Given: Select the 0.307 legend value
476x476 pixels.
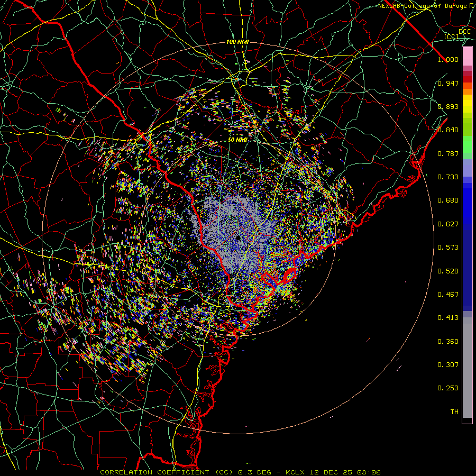Looking at the screenshot, I should click(448, 365).
